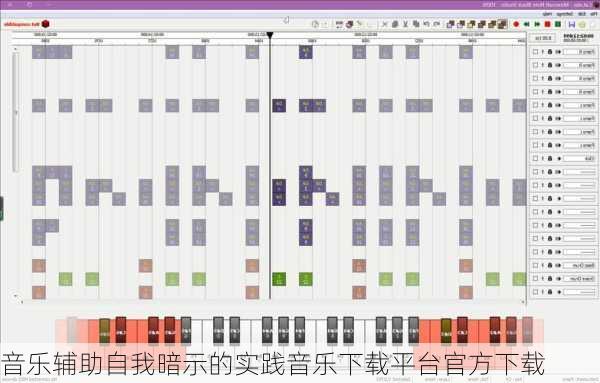Click the red Record circle button
600x383 pixels.
coord(516,24)
